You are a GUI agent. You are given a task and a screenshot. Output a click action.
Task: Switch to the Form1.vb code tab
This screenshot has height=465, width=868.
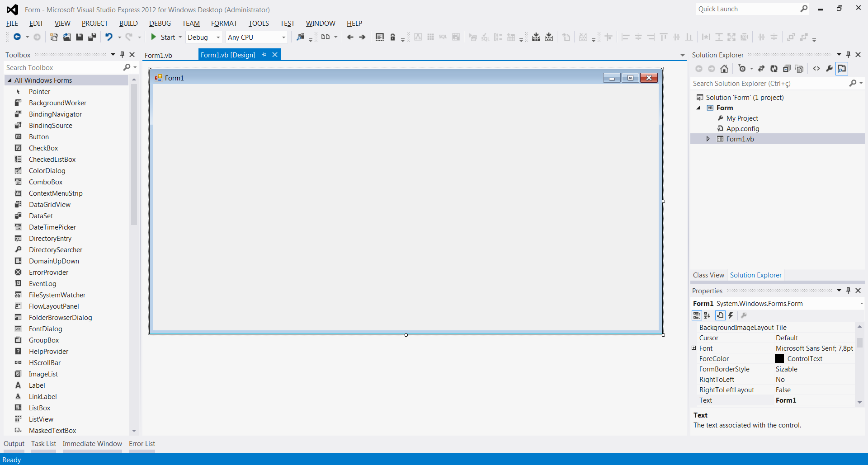158,55
